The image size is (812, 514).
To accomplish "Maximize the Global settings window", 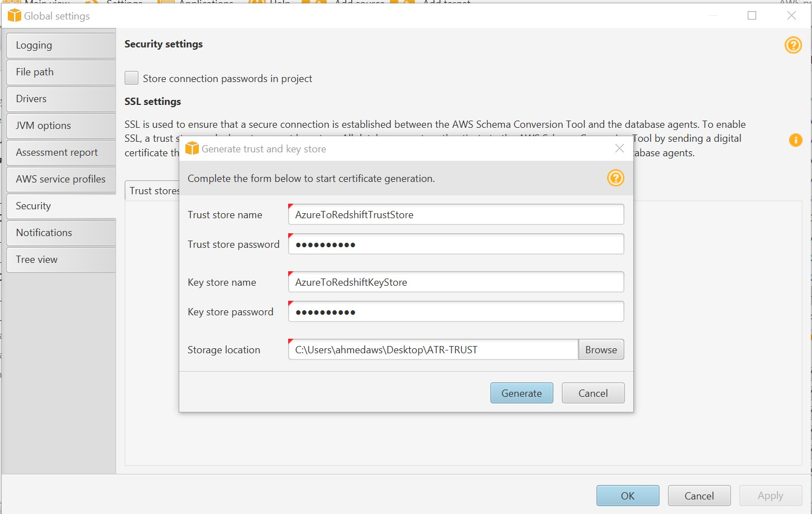I will point(752,16).
